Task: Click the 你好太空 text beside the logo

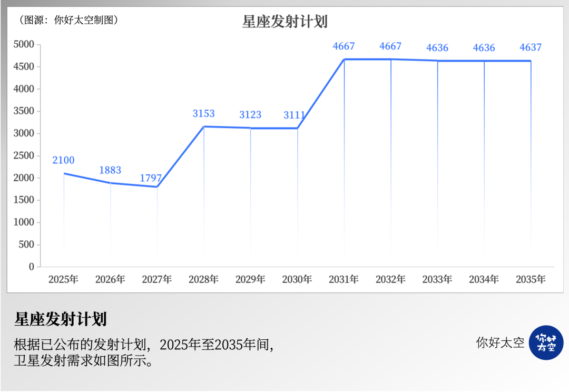Action: pos(500,342)
